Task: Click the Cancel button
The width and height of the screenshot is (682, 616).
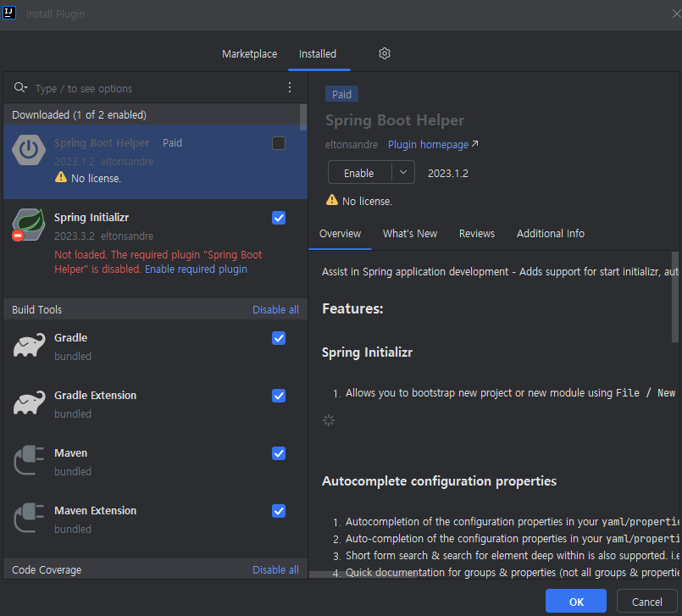Action: (646, 602)
